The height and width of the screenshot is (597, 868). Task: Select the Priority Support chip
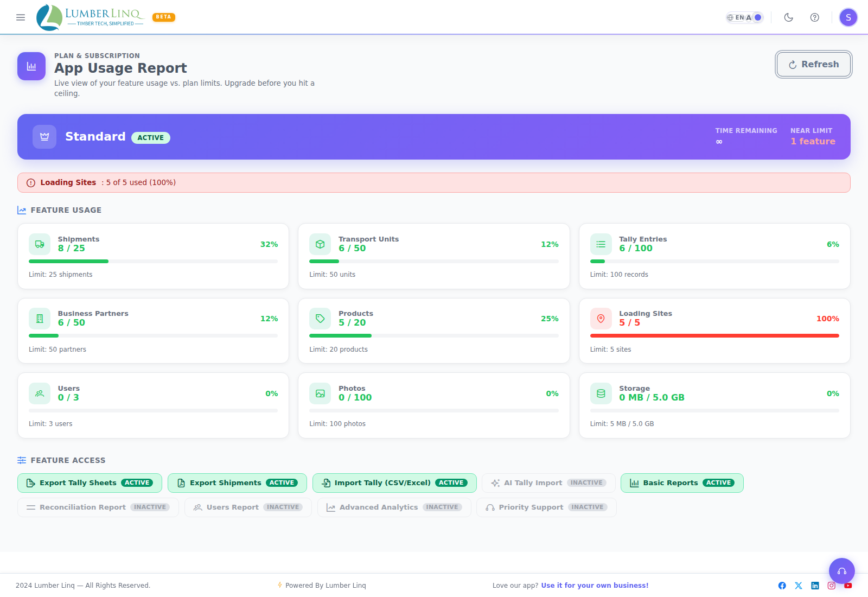[546, 507]
